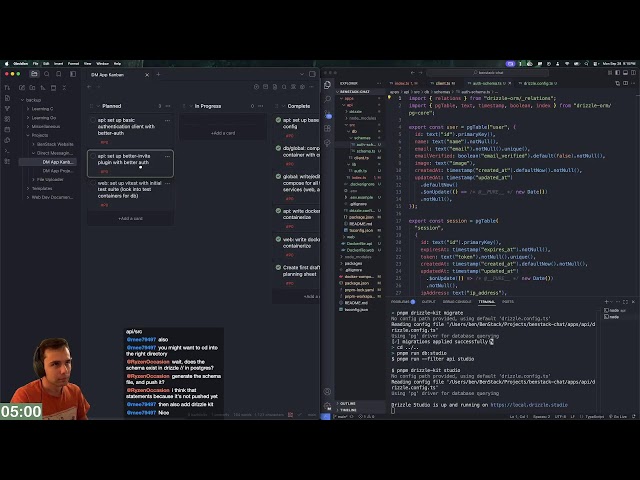Open VS Code Manage gear icon

pyautogui.click(x=327, y=405)
